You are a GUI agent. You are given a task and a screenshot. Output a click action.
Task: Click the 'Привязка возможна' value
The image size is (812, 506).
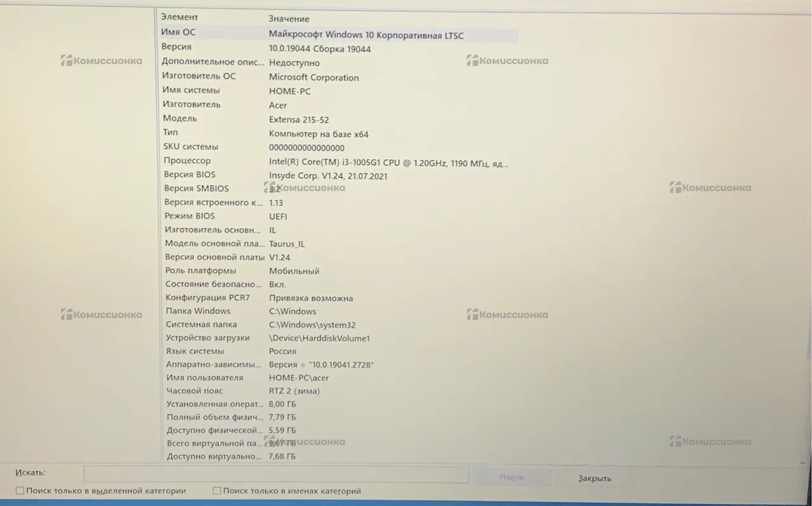coord(311,298)
